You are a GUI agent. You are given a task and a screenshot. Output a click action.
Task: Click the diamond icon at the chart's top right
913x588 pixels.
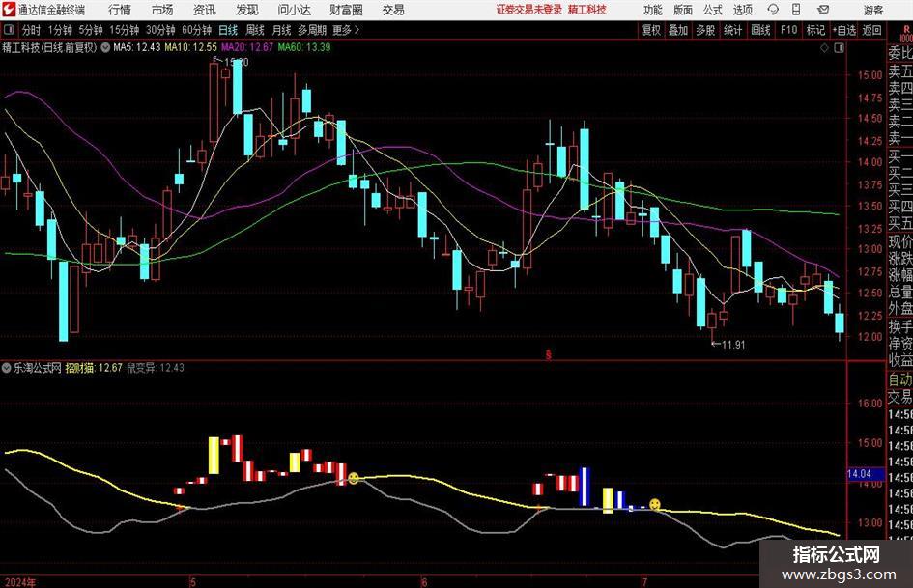824,48
